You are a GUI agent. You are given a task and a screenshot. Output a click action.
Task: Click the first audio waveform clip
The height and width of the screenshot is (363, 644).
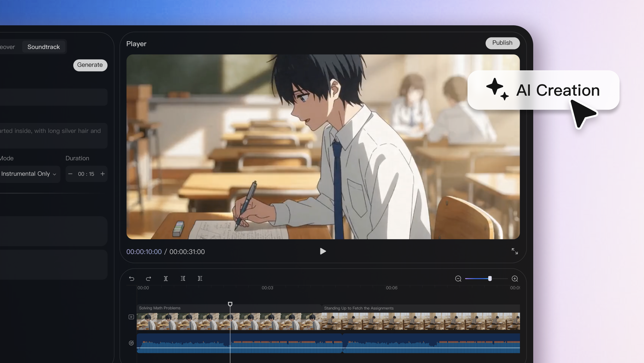coord(240,343)
